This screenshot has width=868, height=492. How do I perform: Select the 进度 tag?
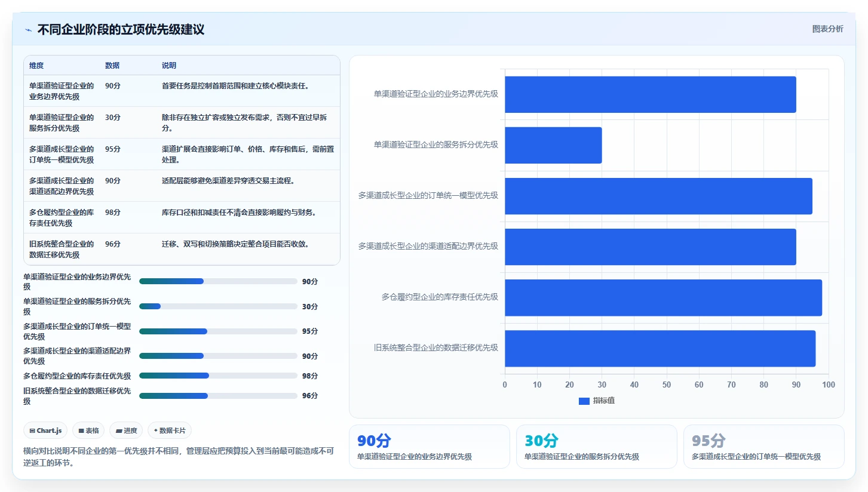point(126,430)
